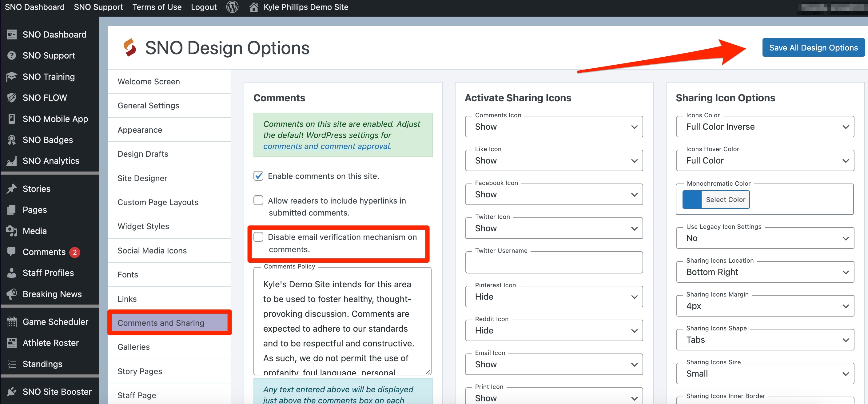The height and width of the screenshot is (404, 868).
Task: Click the Standings list icon
Action: pos(11,364)
